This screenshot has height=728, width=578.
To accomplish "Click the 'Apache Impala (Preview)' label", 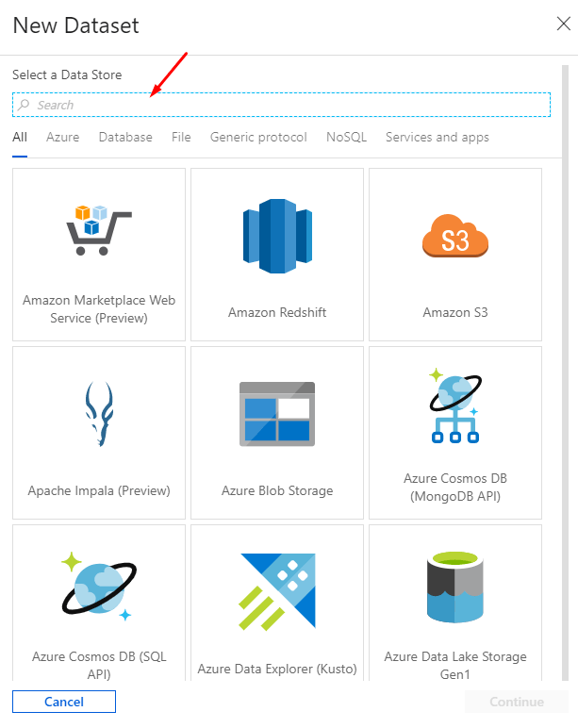I will point(99,490).
